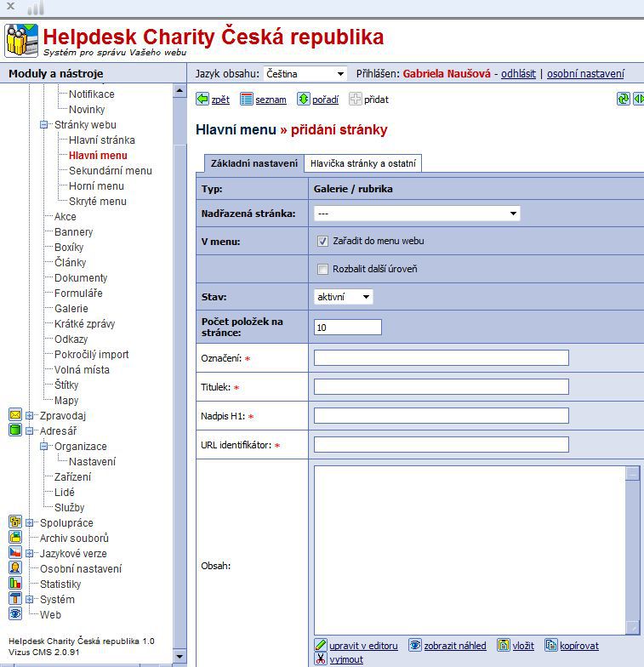Open Zařízení under Adresář
The width and height of the screenshot is (644, 667).
click(72, 476)
